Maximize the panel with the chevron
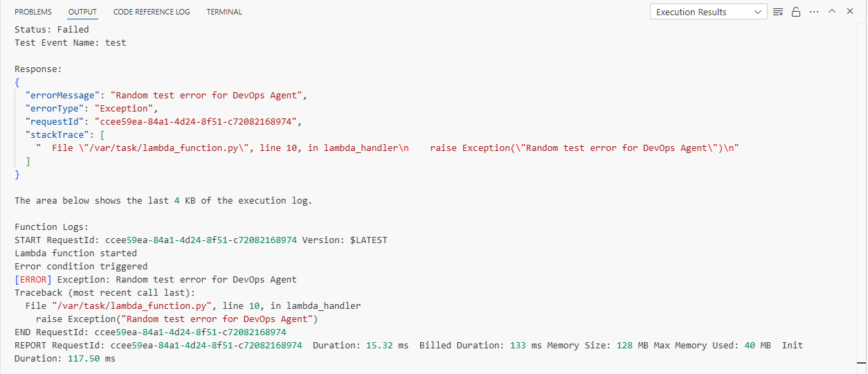The image size is (868, 374). click(x=832, y=12)
